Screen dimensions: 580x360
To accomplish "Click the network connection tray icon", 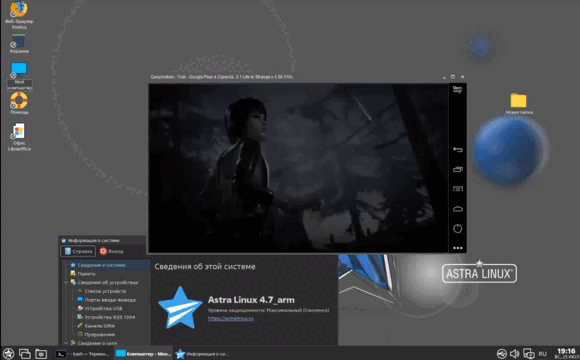I will [x=529, y=354].
